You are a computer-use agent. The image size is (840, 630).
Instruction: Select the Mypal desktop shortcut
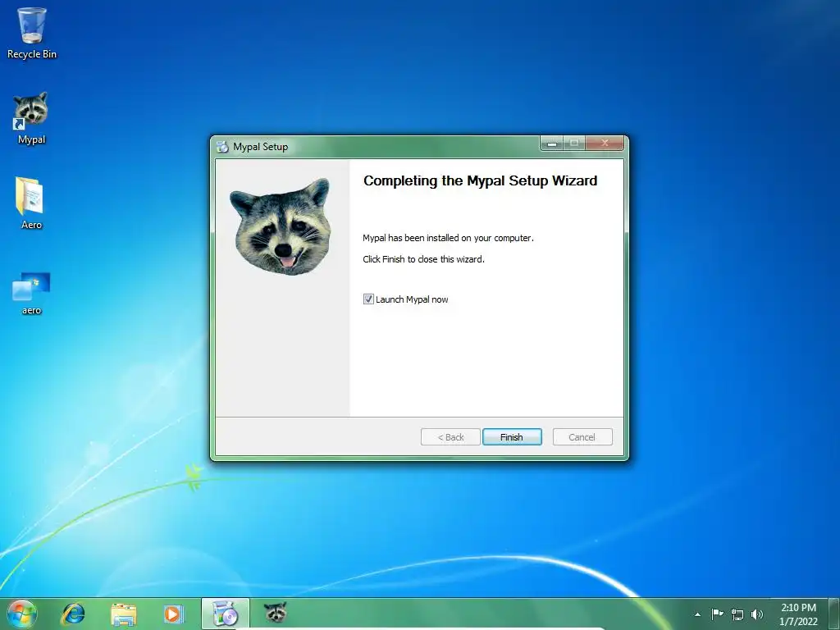coord(31,118)
